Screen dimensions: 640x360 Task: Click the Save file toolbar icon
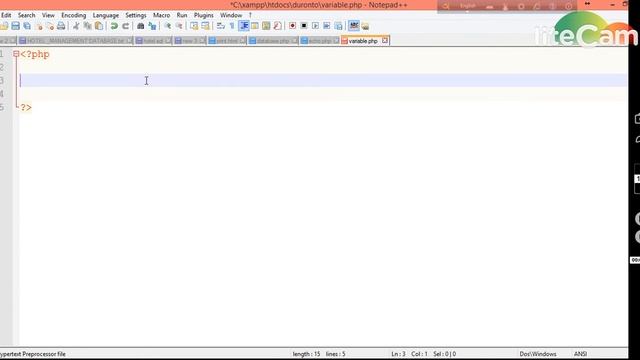pos(16,26)
